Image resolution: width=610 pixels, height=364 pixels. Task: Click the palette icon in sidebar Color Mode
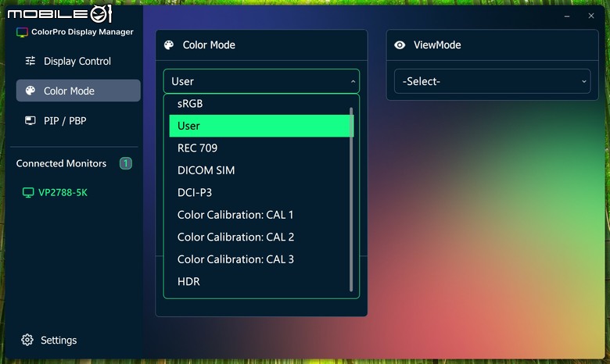tap(30, 91)
